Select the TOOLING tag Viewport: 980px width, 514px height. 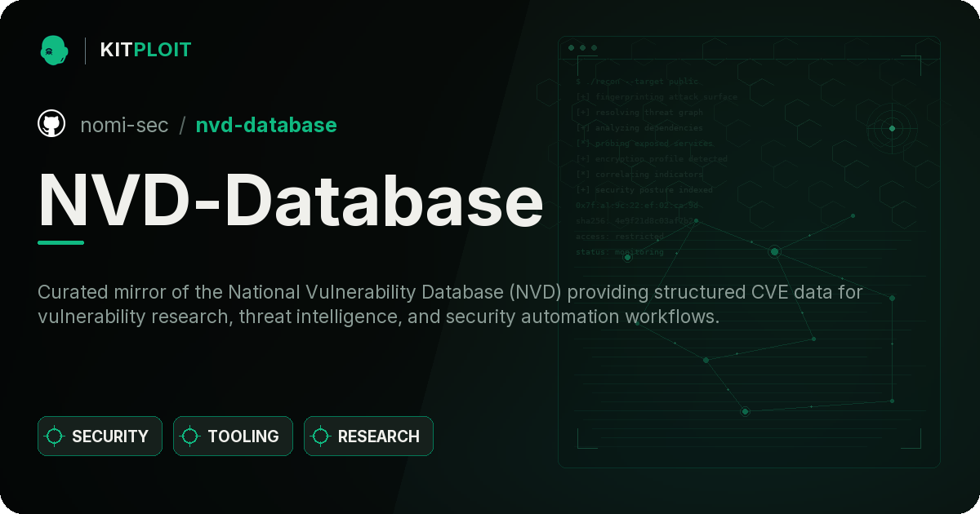click(233, 436)
